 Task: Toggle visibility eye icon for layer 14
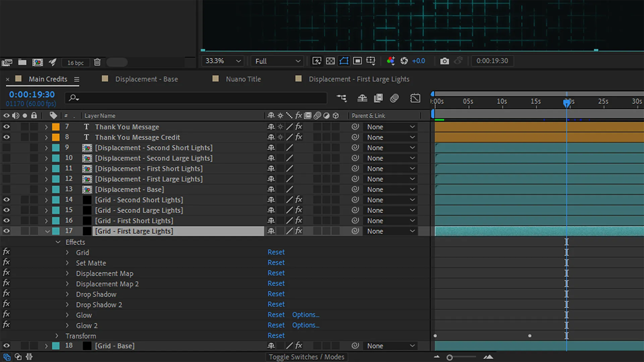point(6,199)
